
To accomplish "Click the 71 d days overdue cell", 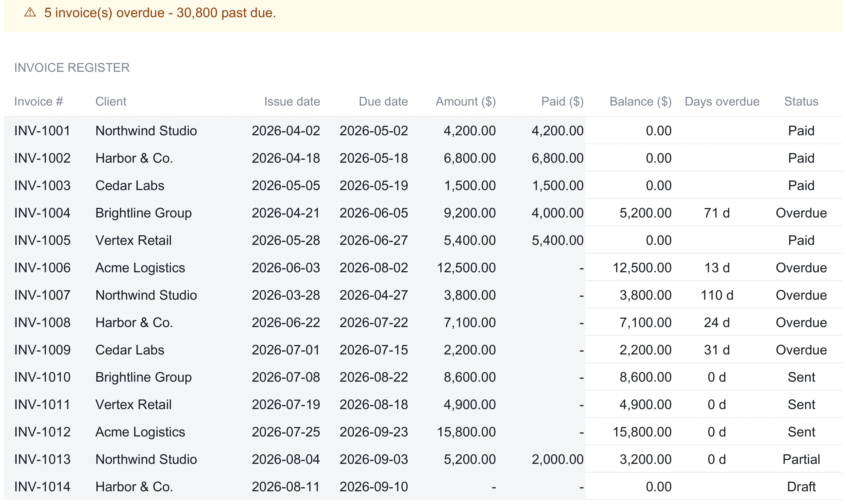I will tap(717, 213).
